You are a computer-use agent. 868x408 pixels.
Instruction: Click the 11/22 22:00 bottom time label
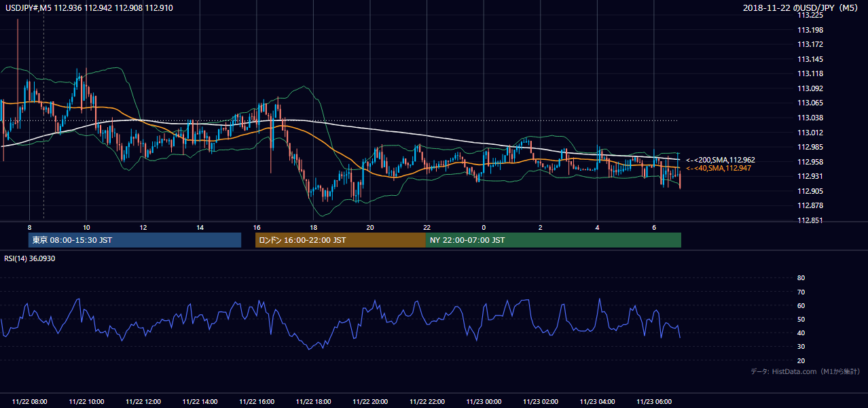click(x=427, y=402)
